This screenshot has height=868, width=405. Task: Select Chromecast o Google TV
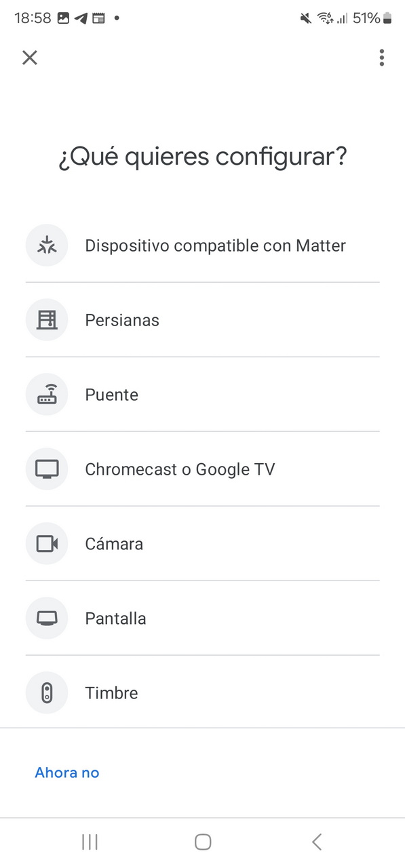pyautogui.click(x=202, y=469)
